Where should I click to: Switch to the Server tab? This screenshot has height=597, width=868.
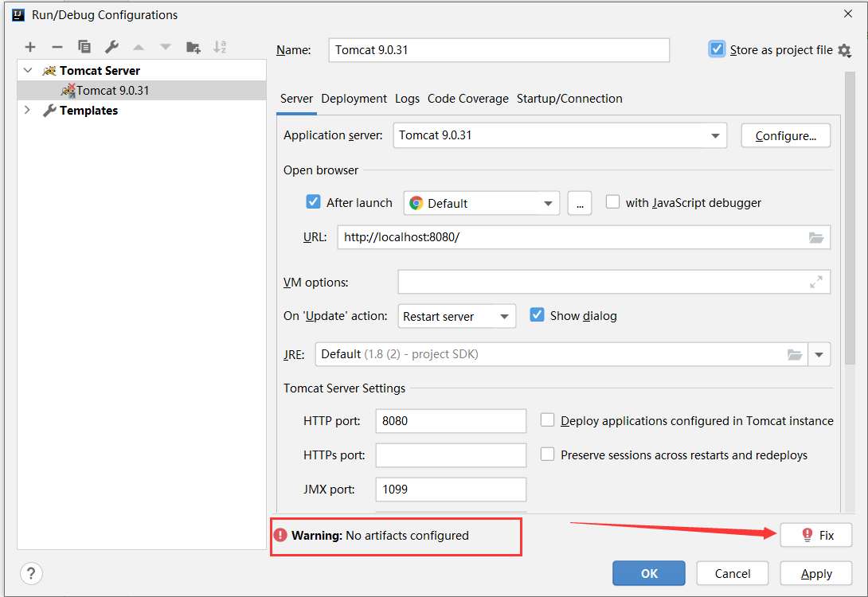296,99
